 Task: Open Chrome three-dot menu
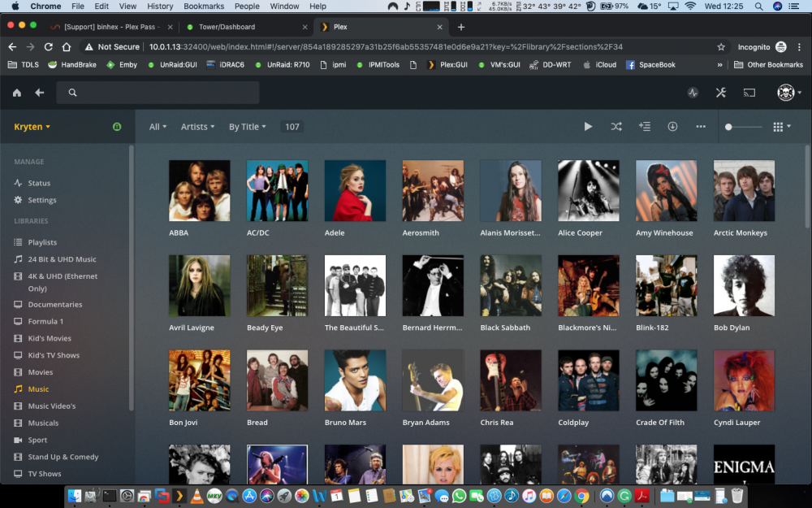click(x=800, y=46)
